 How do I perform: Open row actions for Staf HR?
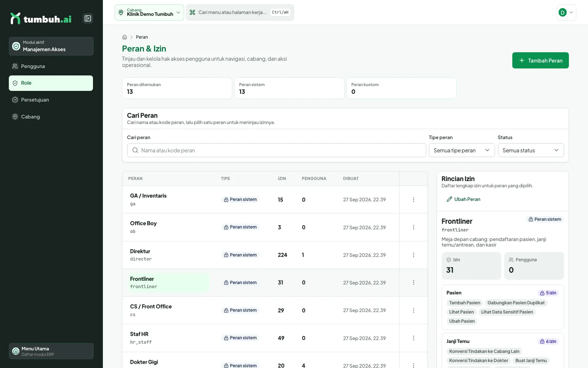[413, 338]
